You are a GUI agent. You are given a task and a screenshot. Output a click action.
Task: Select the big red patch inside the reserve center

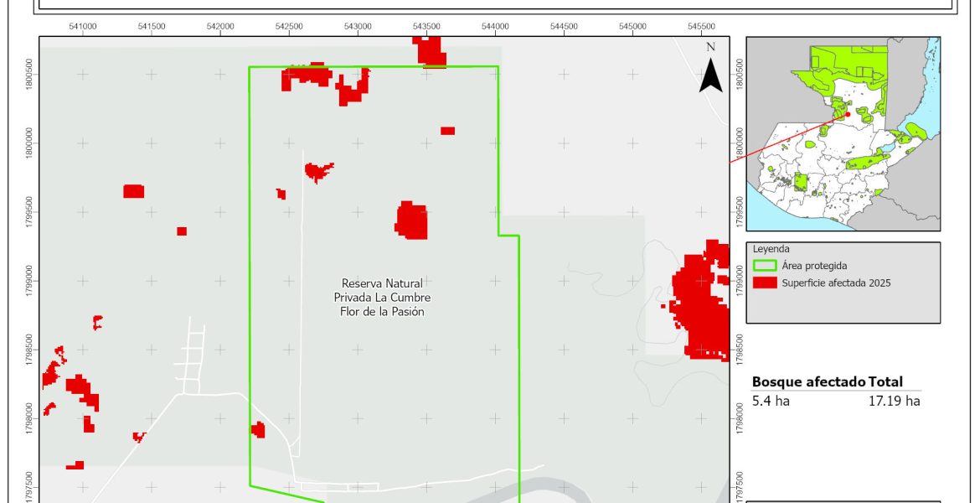412,220
